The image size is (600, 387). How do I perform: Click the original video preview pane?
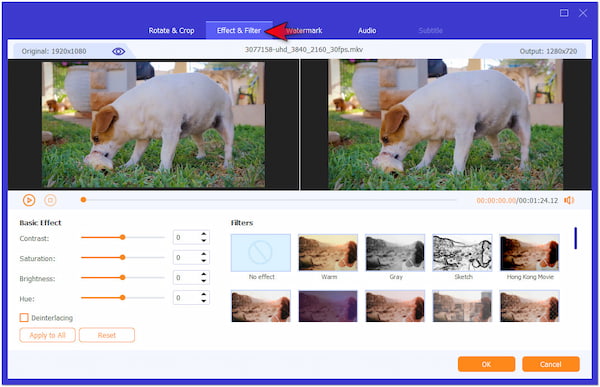153,124
